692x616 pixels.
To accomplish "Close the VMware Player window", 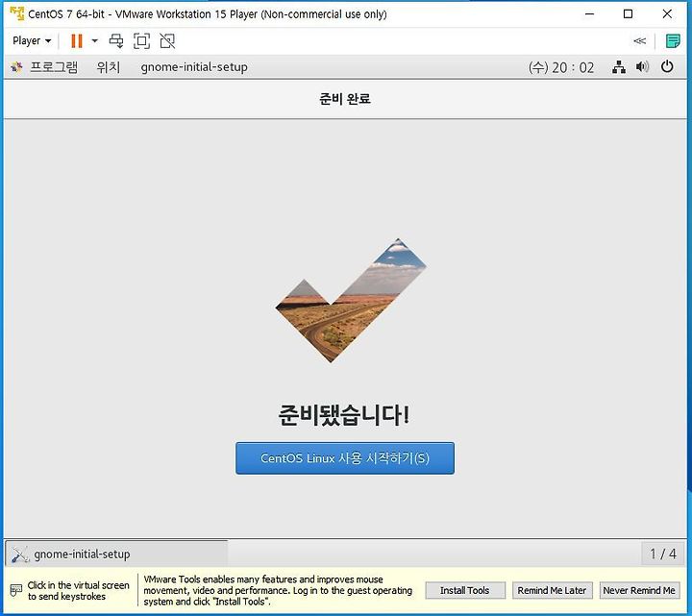I will (x=667, y=14).
